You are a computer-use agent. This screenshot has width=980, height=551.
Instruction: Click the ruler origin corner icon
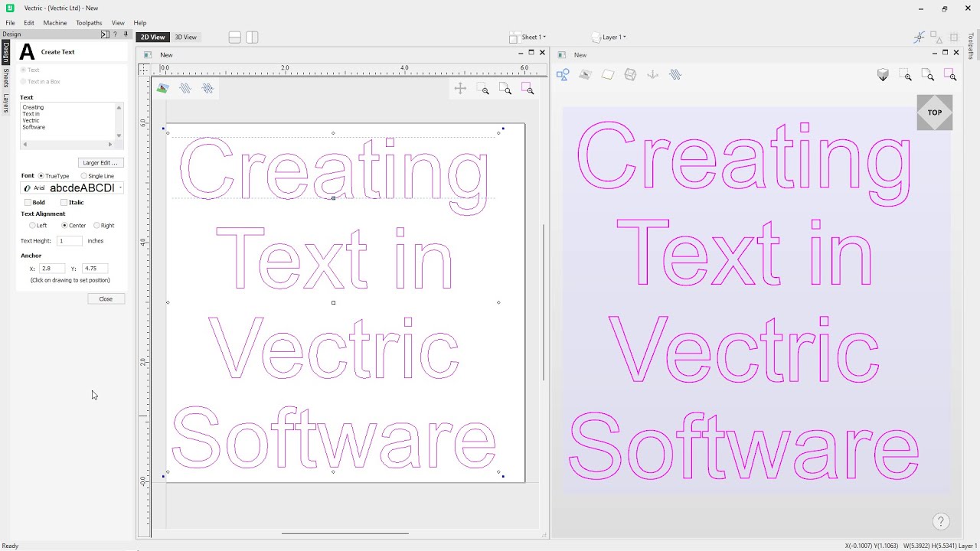tap(144, 69)
